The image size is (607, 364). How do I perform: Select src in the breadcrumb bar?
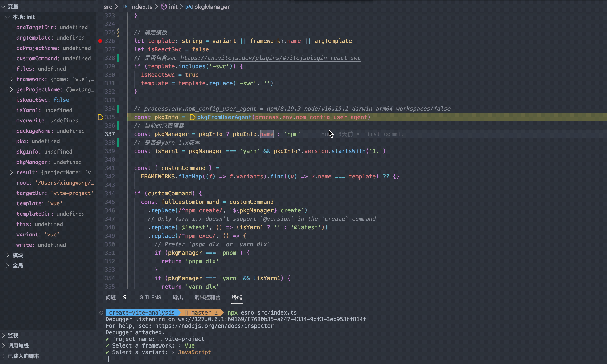[108, 7]
